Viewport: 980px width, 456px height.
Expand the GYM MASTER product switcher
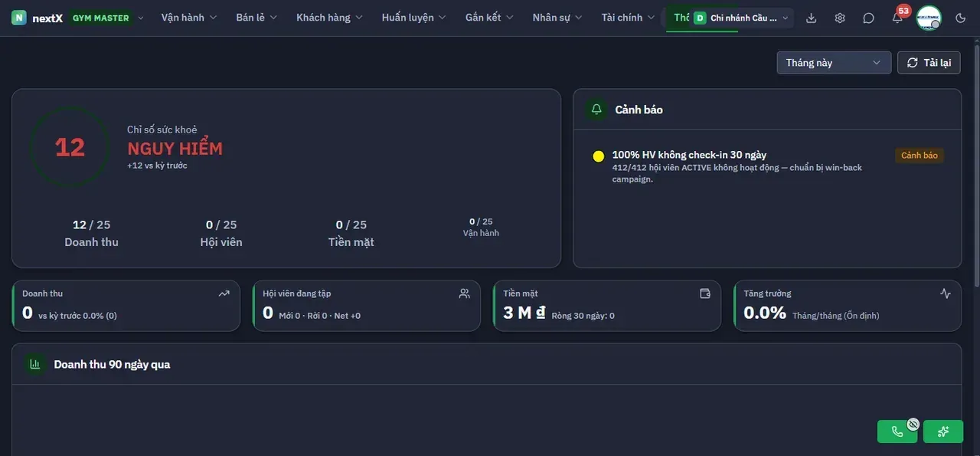(x=106, y=18)
